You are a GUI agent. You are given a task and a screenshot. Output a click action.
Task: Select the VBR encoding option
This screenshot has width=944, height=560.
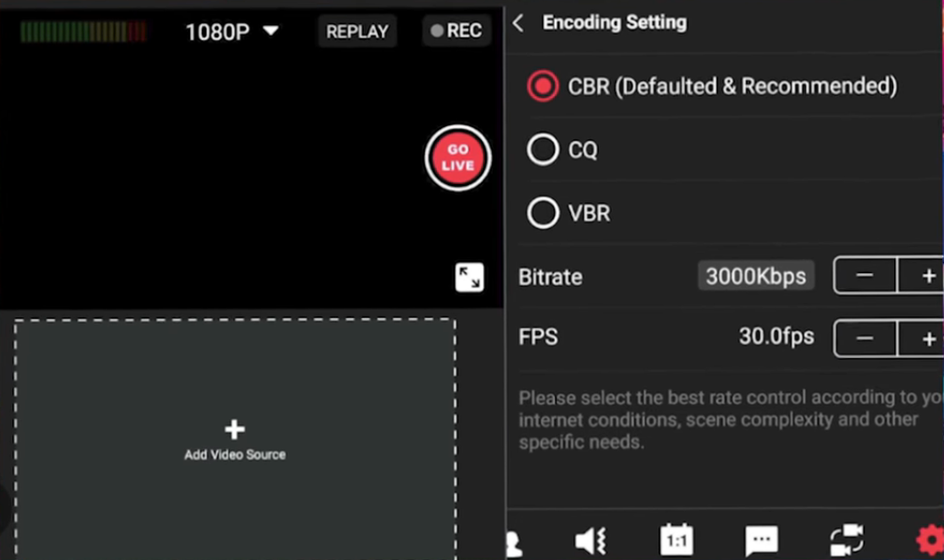543,213
